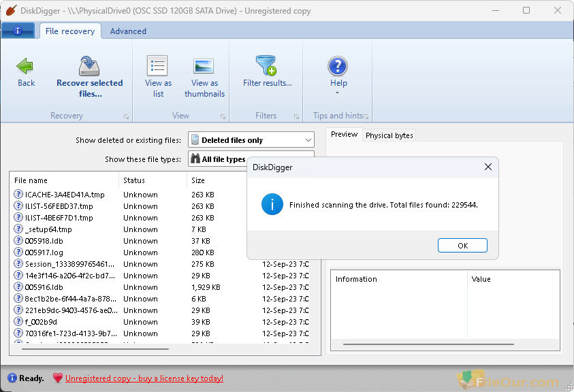Image resolution: width=574 pixels, height=392 pixels.
Task: Switch to the Preview tab
Action: click(344, 134)
